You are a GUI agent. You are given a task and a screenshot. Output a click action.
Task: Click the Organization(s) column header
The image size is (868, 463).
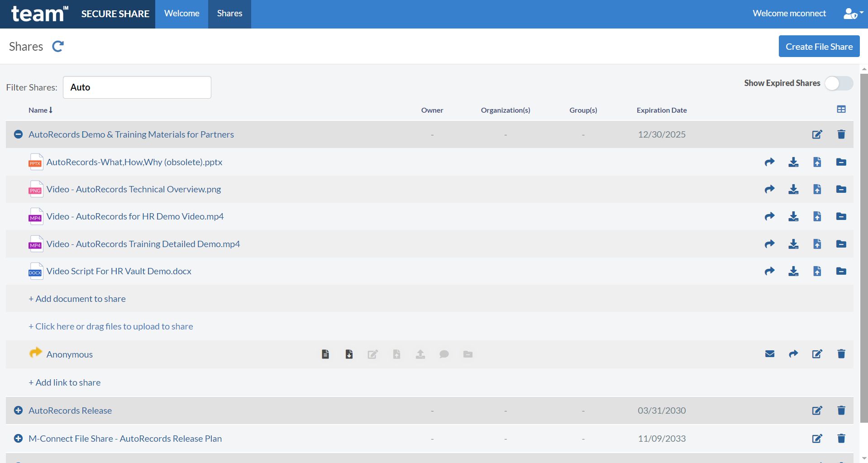[506, 110]
